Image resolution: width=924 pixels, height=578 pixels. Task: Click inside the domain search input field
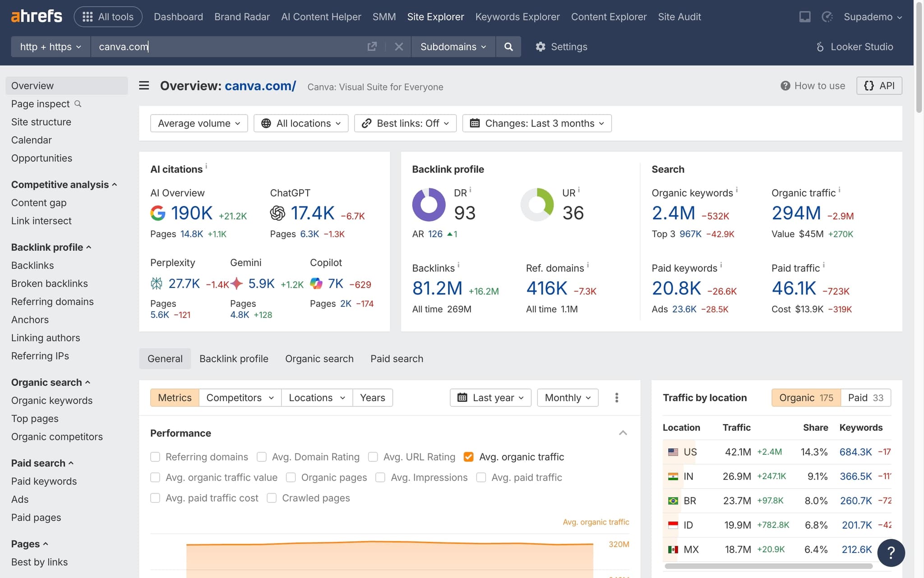226,47
